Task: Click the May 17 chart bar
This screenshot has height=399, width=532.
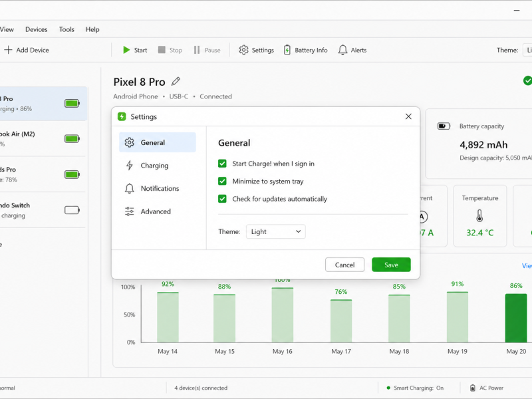Action: point(341,321)
